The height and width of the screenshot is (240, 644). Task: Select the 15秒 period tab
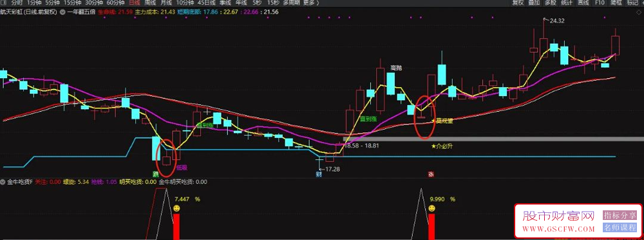click(x=273, y=3)
